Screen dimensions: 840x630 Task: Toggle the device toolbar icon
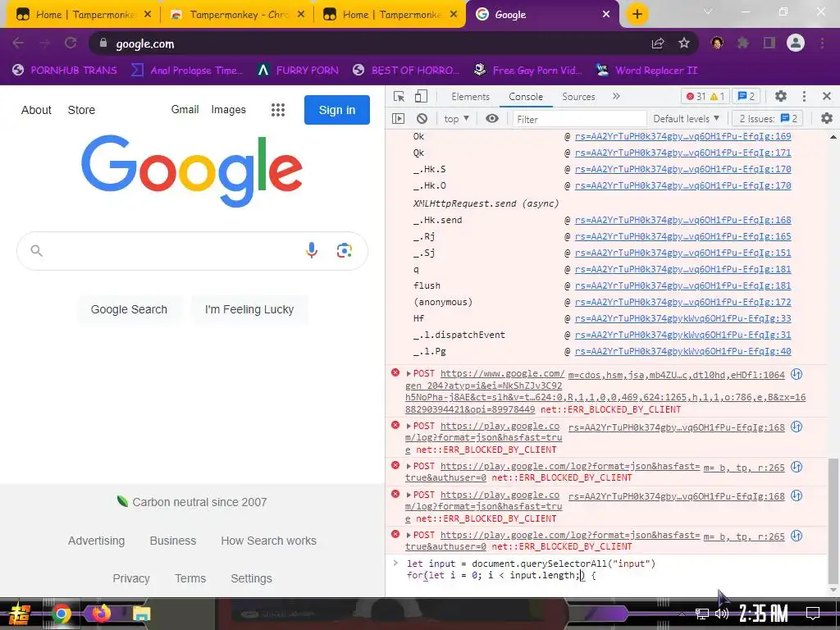coord(421,97)
